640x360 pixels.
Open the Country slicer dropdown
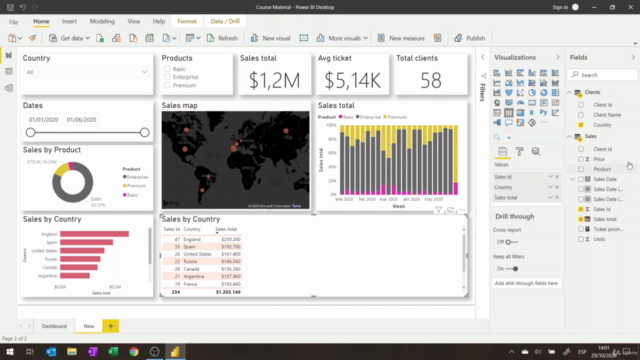[x=144, y=72]
